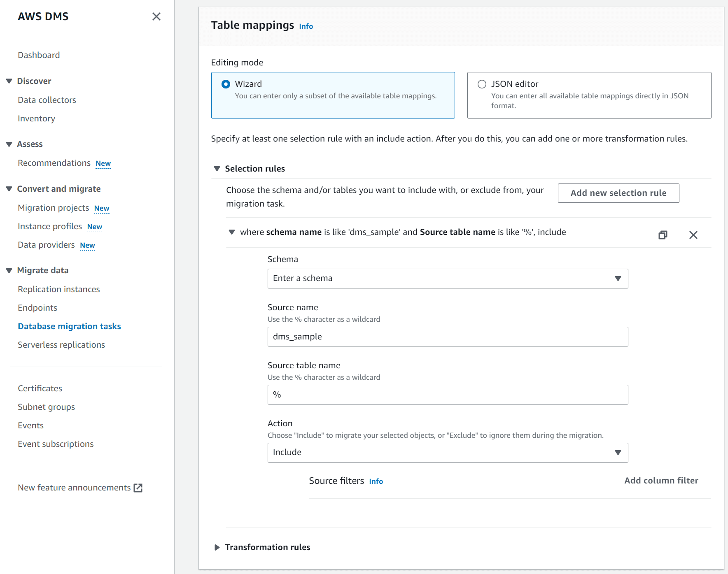Close the AWS DMS navigation panel
This screenshot has width=728, height=574.
pos(156,16)
